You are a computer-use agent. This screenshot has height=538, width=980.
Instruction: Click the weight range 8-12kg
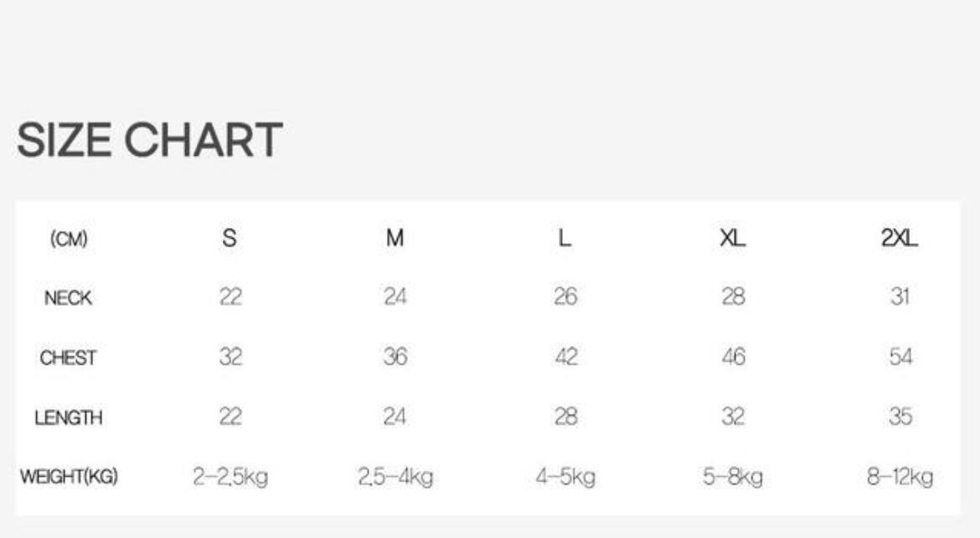click(x=900, y=478)
